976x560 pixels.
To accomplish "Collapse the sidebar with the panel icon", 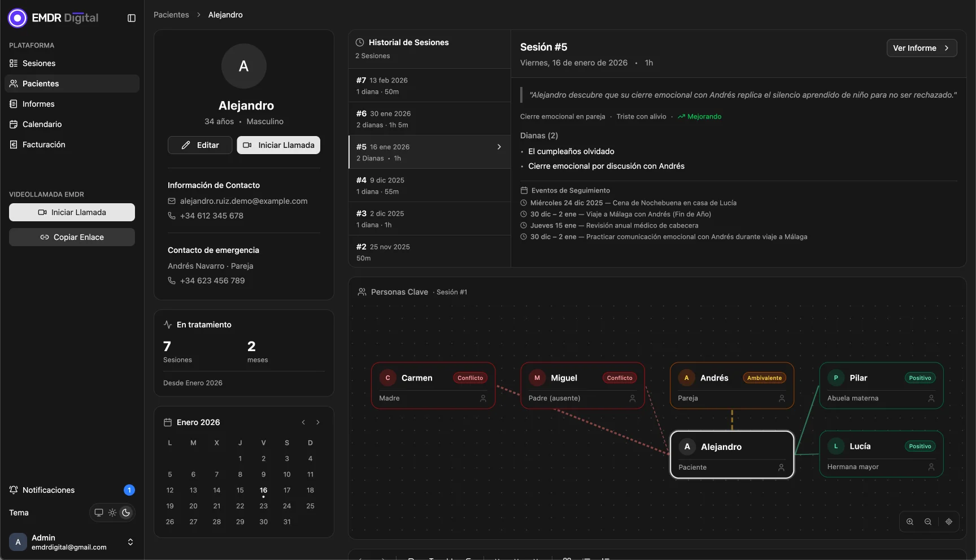I will click(x=132, y=18).
